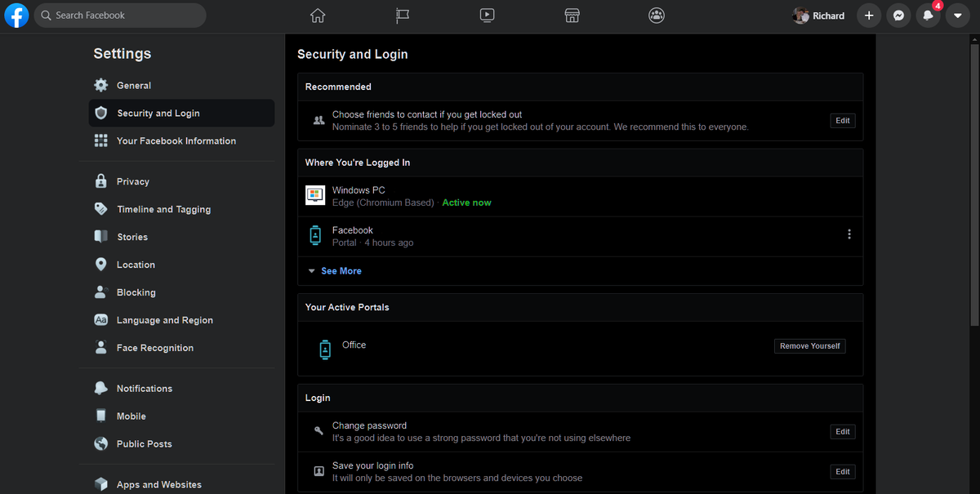Open the Notifications bell icon
The width and height of the screenshot is (980, 494).
coord(928,16)
